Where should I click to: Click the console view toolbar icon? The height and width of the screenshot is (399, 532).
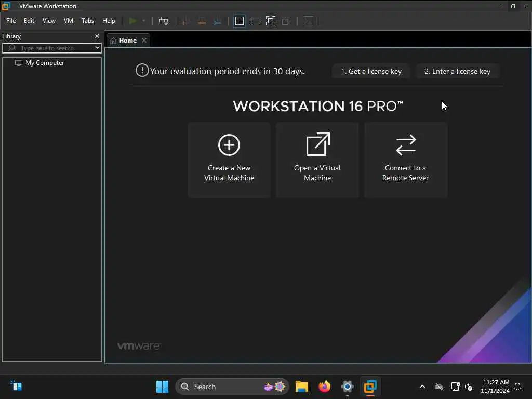309,21
